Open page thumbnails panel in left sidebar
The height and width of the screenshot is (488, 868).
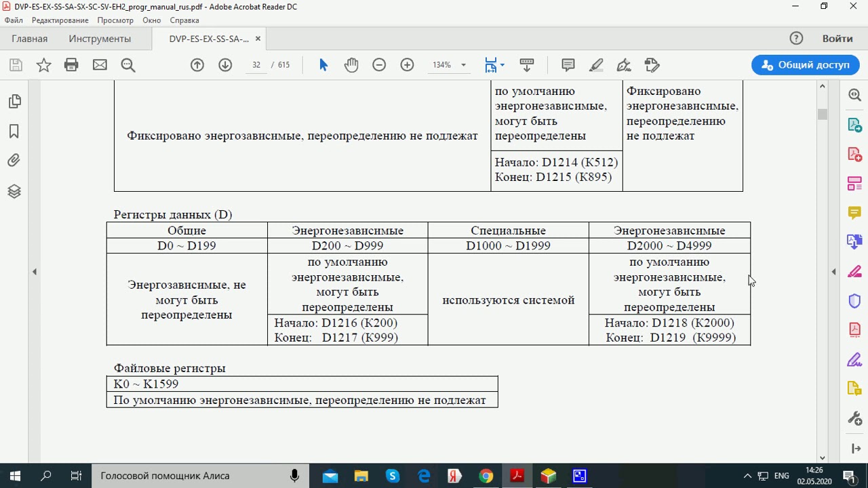coord(14,102)
